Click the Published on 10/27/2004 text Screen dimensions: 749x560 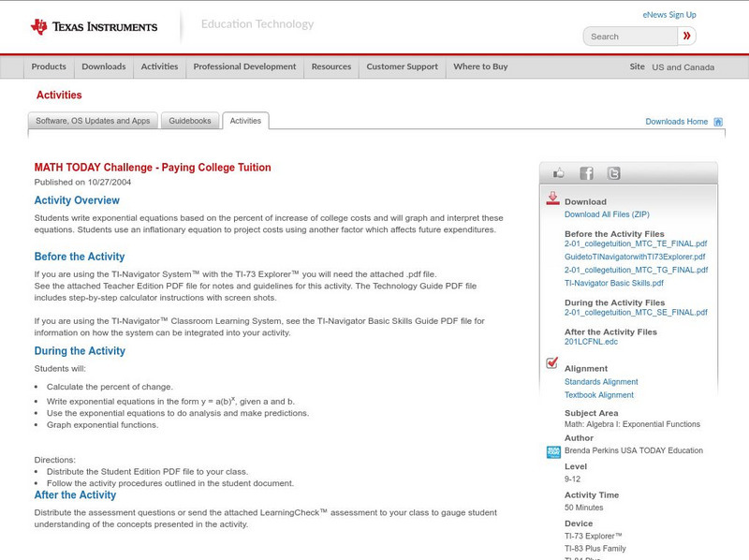point(82,182)
